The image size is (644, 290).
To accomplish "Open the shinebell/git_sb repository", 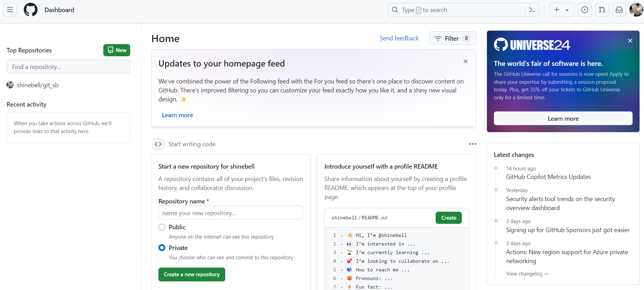I will [38, 85].
